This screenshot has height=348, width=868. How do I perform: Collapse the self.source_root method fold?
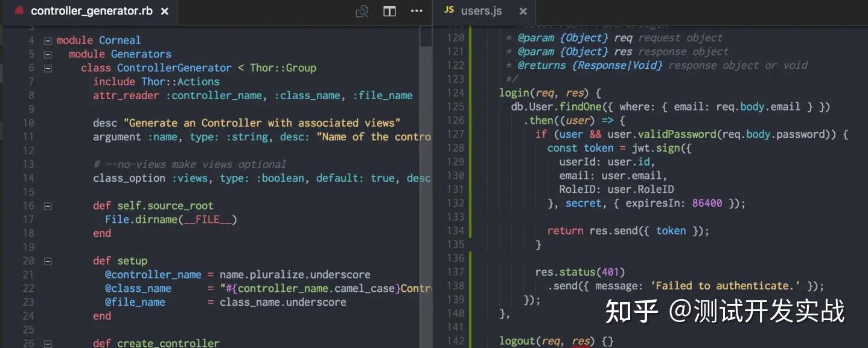pyautogui.click(x=48, y=205)
